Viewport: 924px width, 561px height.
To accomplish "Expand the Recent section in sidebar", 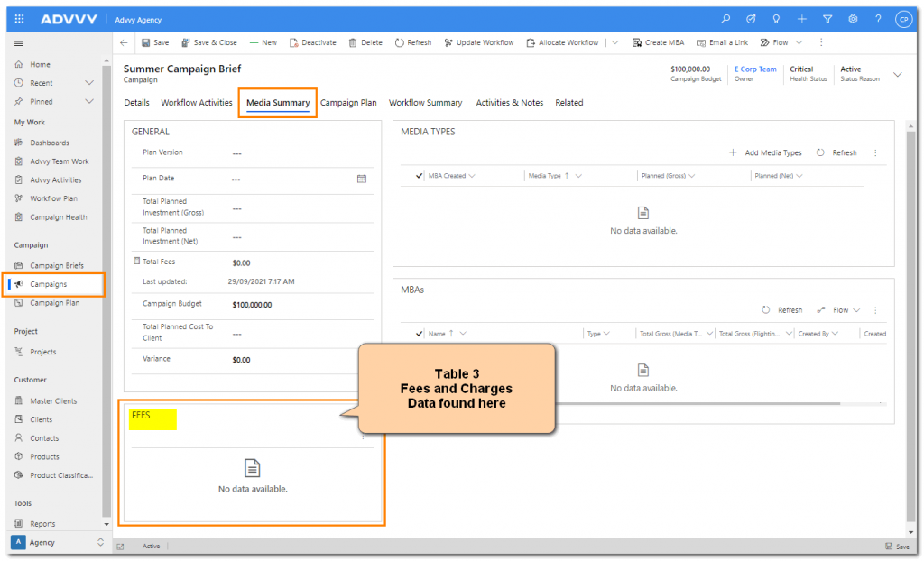I will point(88,83).
